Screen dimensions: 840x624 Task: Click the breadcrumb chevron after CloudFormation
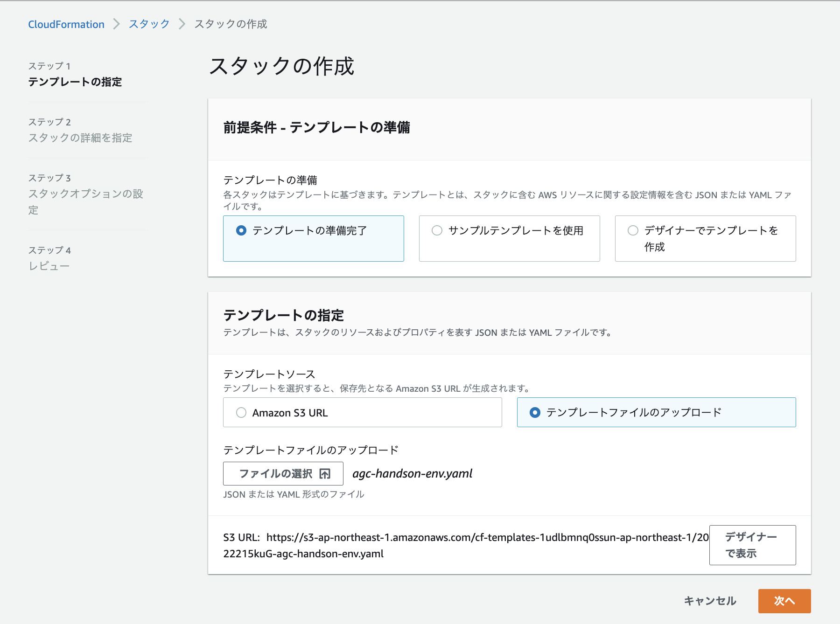pyautogui.click(x=116, y=24)
